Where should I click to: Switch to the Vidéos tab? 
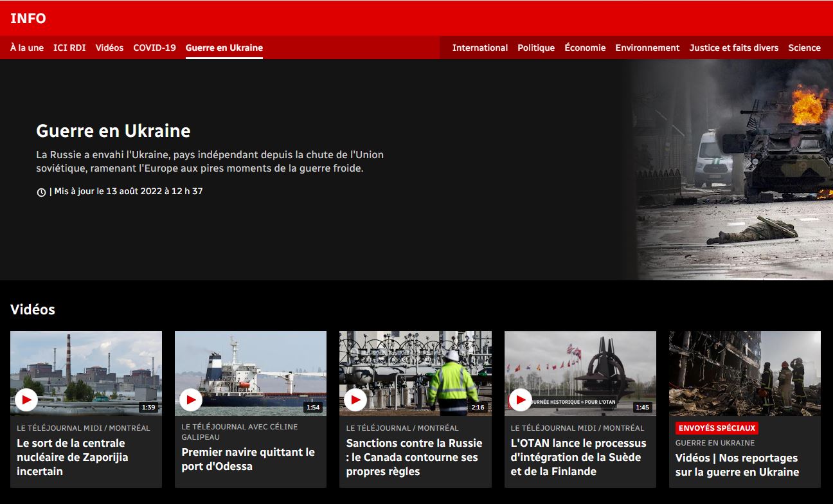point(109,48)
